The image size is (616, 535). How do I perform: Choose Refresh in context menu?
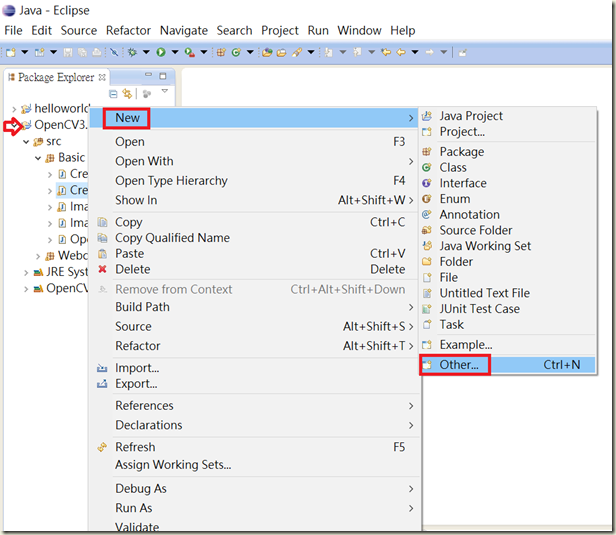254,447
